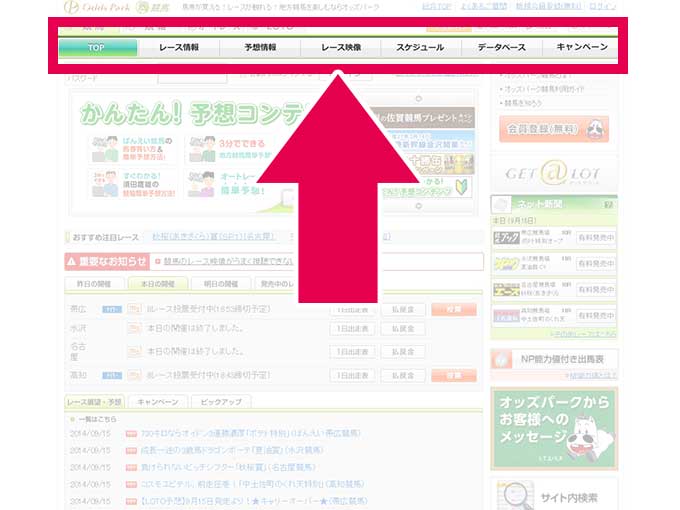Click 払戻金 for the 水沢 row
The width and height of the screenshot is (680, 510).
403,329
